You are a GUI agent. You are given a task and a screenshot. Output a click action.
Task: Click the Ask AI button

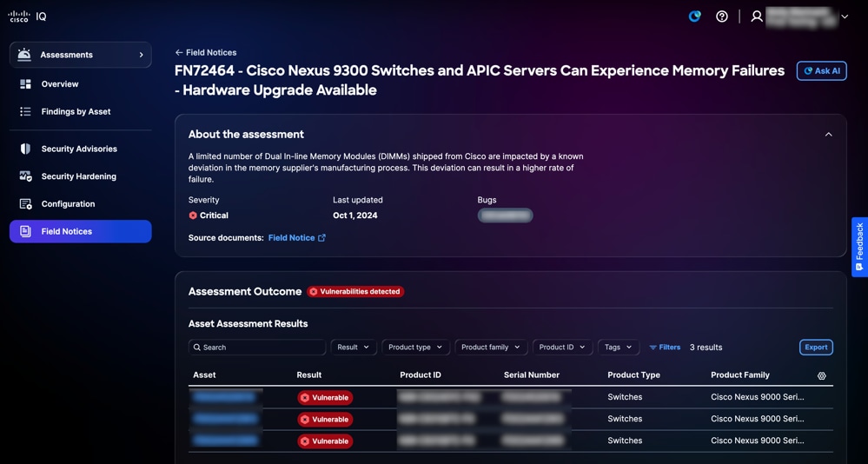[821, 71]
